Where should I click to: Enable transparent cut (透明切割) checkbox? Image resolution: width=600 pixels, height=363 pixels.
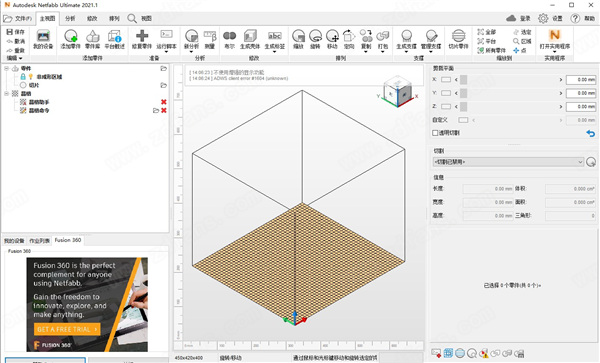(x=435, y=133)
